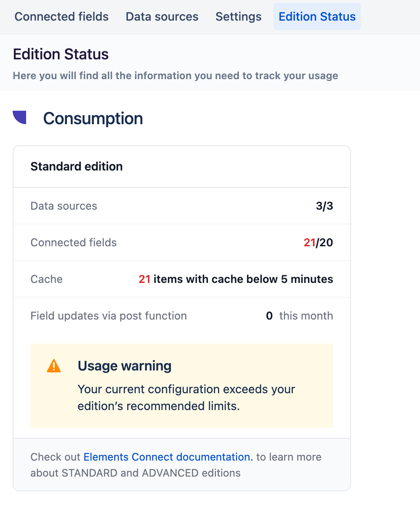420x517 pixels.
Task: Click the Data sources row label
Action: [x=64, y=206]
